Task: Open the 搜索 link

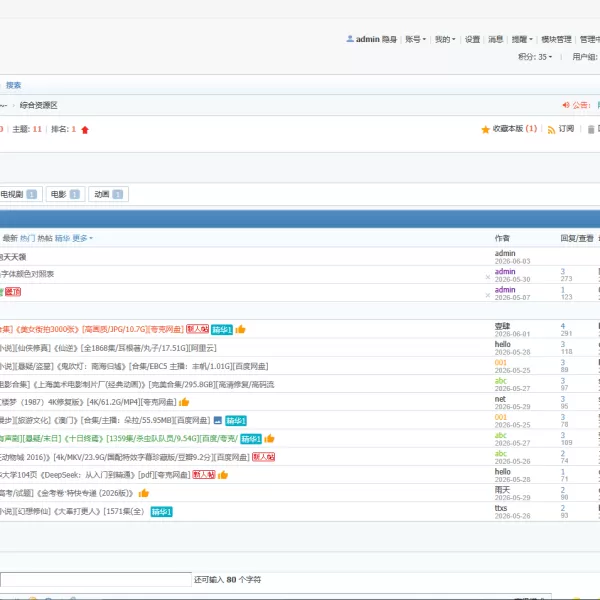Action: pyautogui.click(x=13, y=85)
